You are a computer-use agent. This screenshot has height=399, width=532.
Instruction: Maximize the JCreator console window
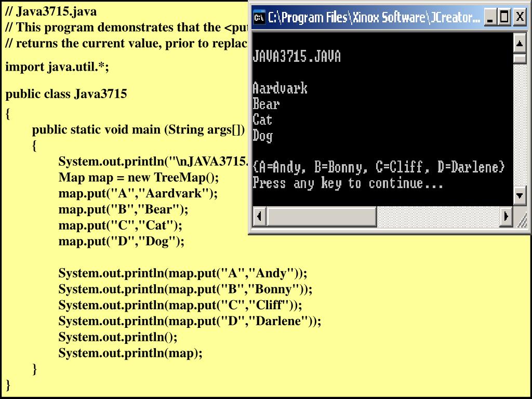pos(504,17)
